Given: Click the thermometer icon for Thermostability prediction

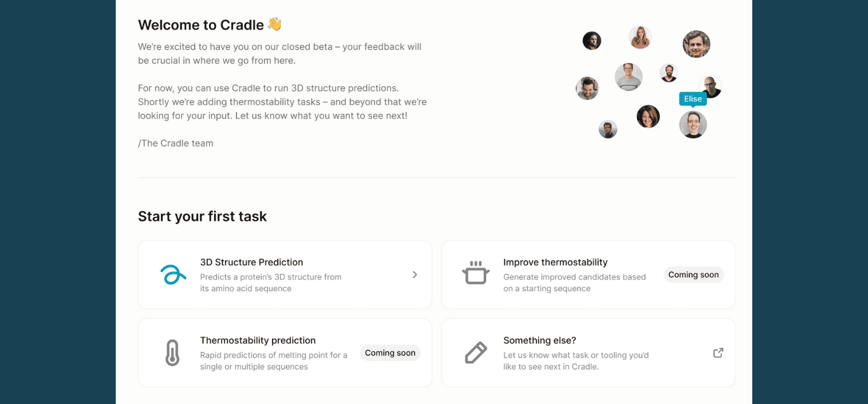Looking at the screenshot, I should [172, 352].
